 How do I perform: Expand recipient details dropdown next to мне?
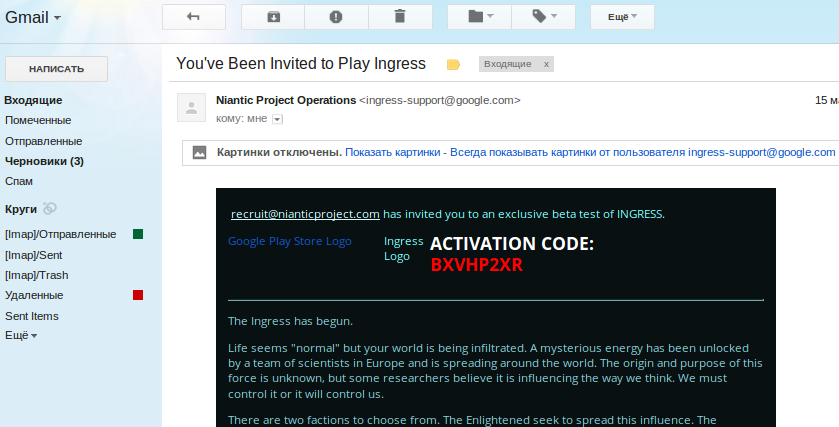coord(277,119)
